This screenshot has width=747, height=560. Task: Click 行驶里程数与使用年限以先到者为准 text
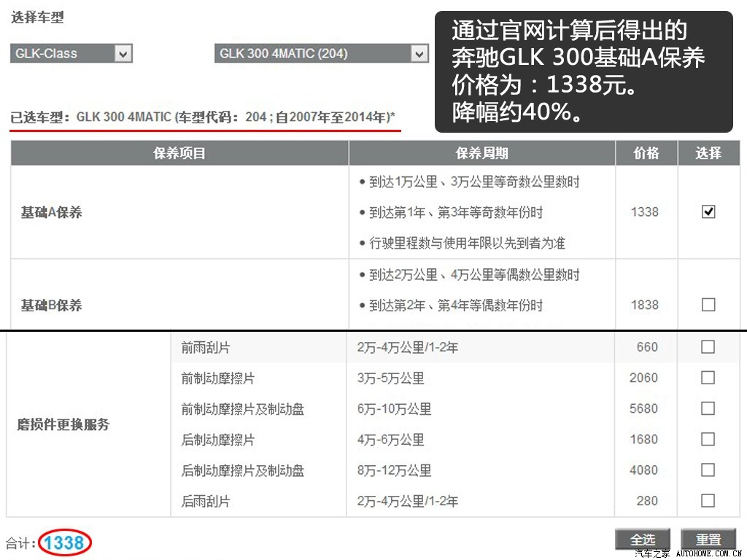pos(467,244)
